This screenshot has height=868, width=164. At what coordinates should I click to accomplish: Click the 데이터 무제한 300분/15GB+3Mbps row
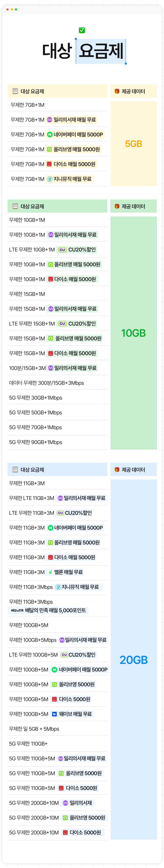click(46, 383)
